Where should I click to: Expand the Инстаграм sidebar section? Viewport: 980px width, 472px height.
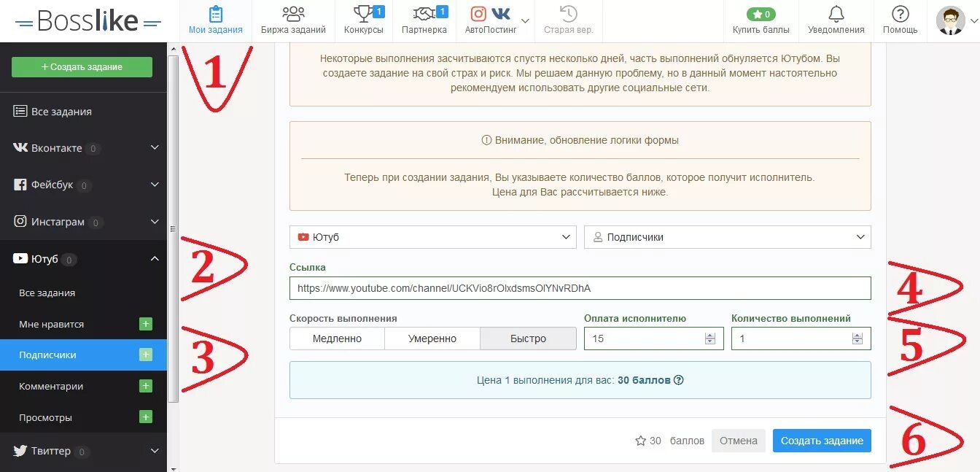[155, 221]
